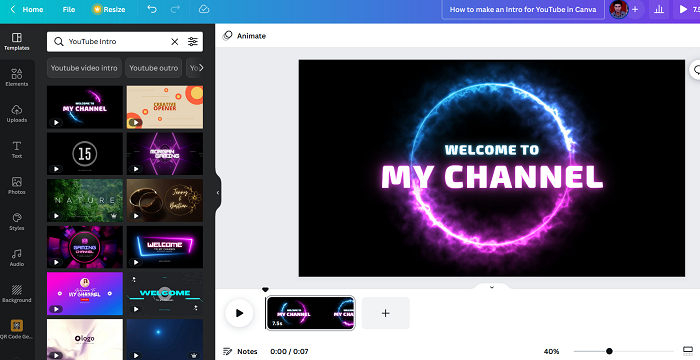The width and height of the screenshot is (700, 360).
Task: Edit the design title field
Action: 523,9
